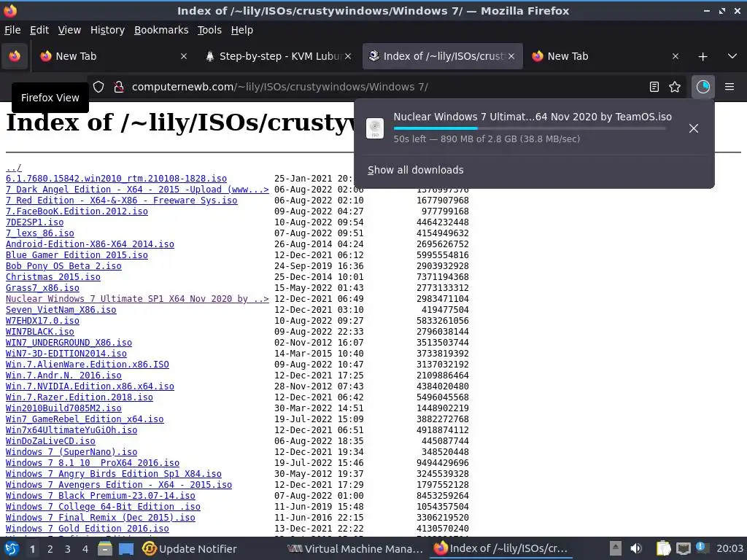Click removable media eject tray icon
The height and width of the screenshot is (560, 747).
(x=615, y=548)
